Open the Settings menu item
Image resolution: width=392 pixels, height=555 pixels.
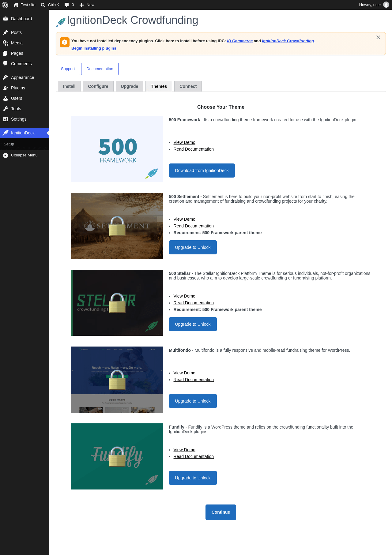(x=24, y=119)
